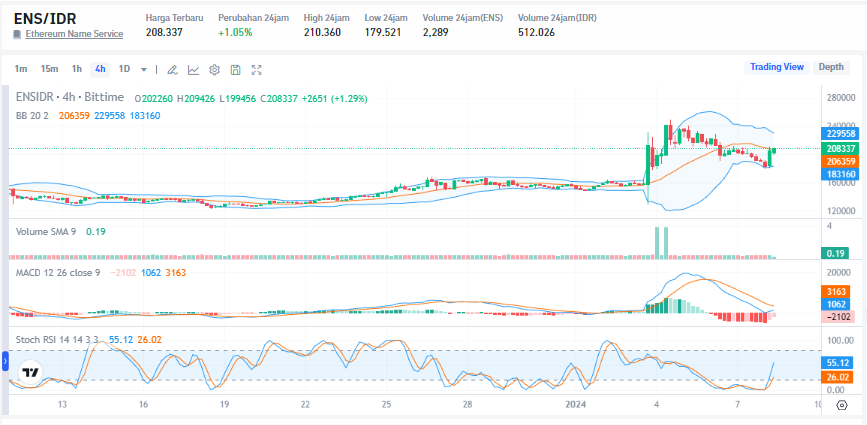Image resolution: width=867 pixels, height=425 pixels.
Task: Click the -2102 histogram value tag
Action: pyautogui.click(x=838, y=317)
